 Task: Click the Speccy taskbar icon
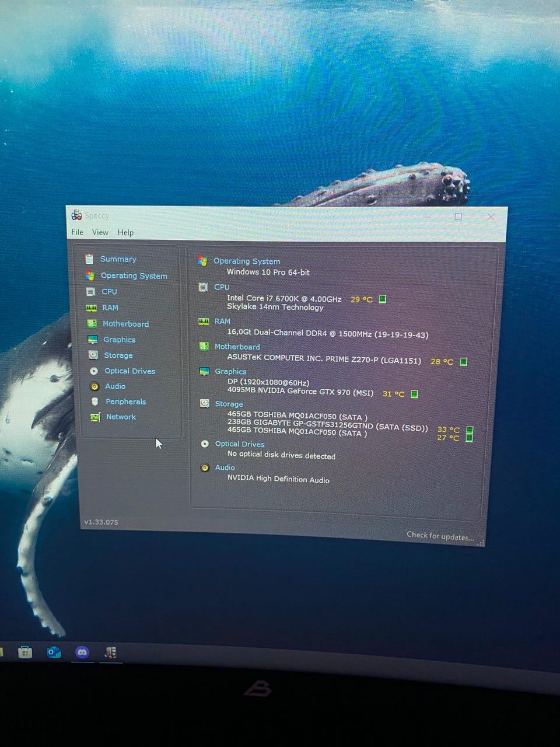[x=110, y=652]
